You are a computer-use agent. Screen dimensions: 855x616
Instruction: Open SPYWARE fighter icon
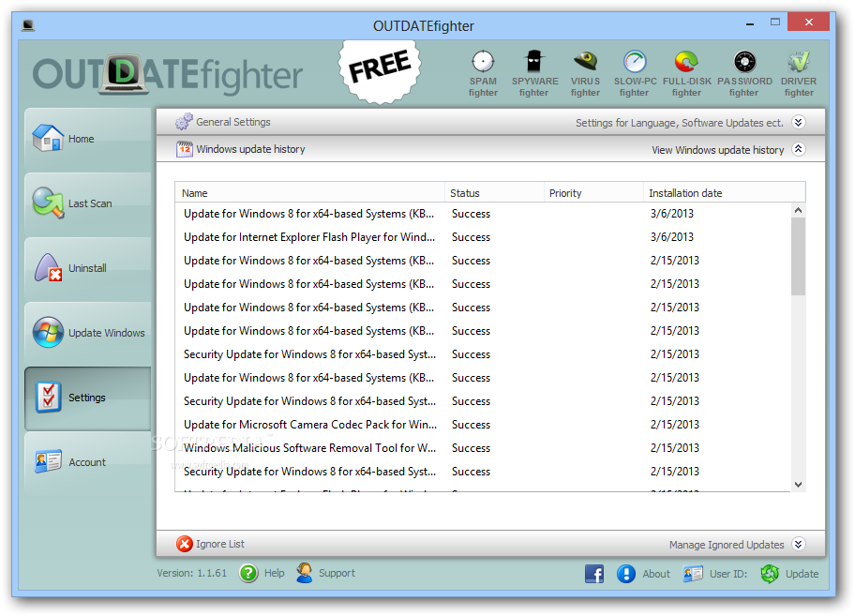(x=534, y=73)
